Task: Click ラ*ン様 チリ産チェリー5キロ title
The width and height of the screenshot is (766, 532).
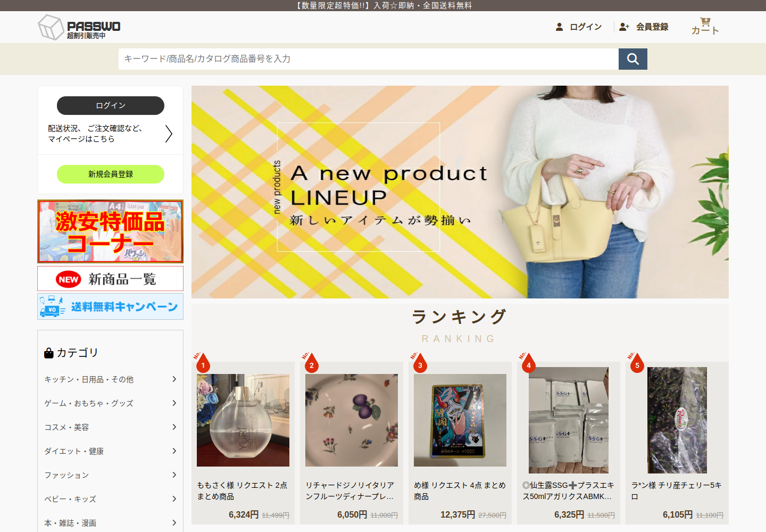Action: click(x=676, y=491)
